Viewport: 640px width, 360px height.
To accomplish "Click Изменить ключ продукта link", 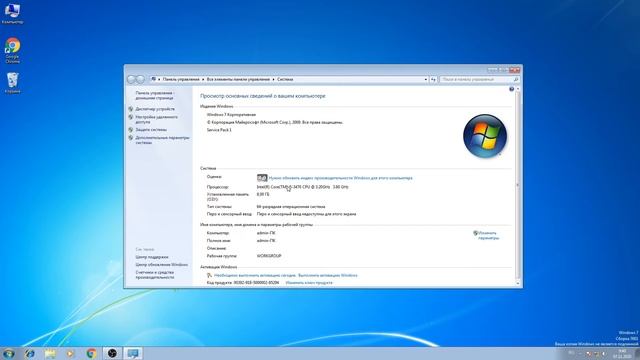I will (x=309, y=283).
